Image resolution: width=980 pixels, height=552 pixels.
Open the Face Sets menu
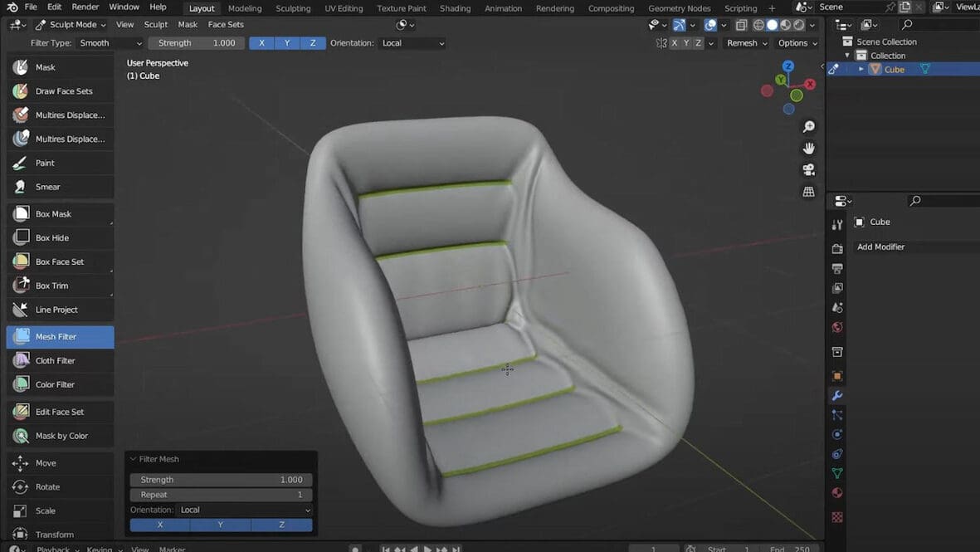[226, 25]
